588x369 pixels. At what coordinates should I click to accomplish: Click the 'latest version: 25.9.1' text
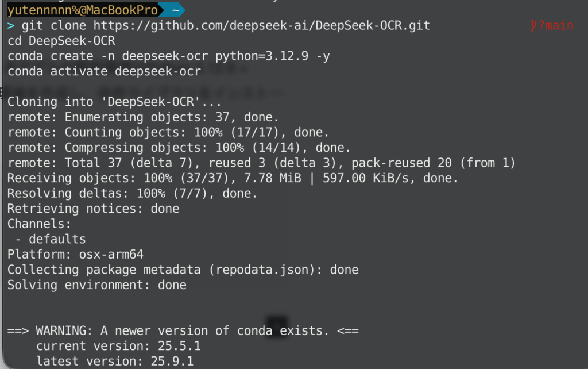115,362
